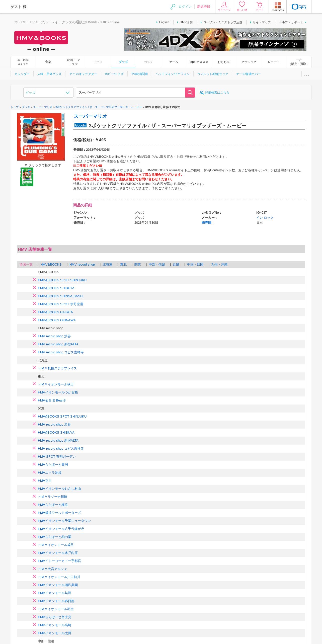Click X mark beside HMV仙台 E BeanS
The image size is (322, 644).
coord(34,400)
